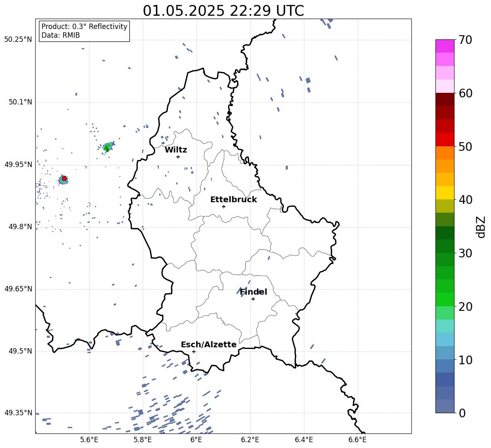The width and height of the screenshot is (491, 448).
Task: Click the 6.4°E longitude label
Action: click(304, 440)
